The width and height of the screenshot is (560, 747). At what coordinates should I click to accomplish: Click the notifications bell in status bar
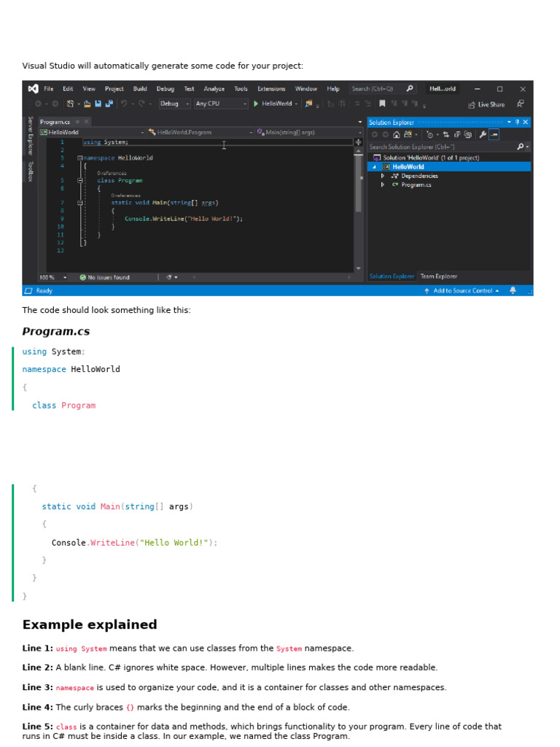point(513,290)
